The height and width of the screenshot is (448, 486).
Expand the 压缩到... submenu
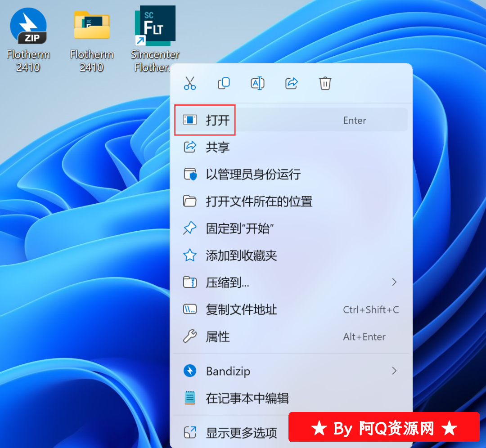[291, 282]
